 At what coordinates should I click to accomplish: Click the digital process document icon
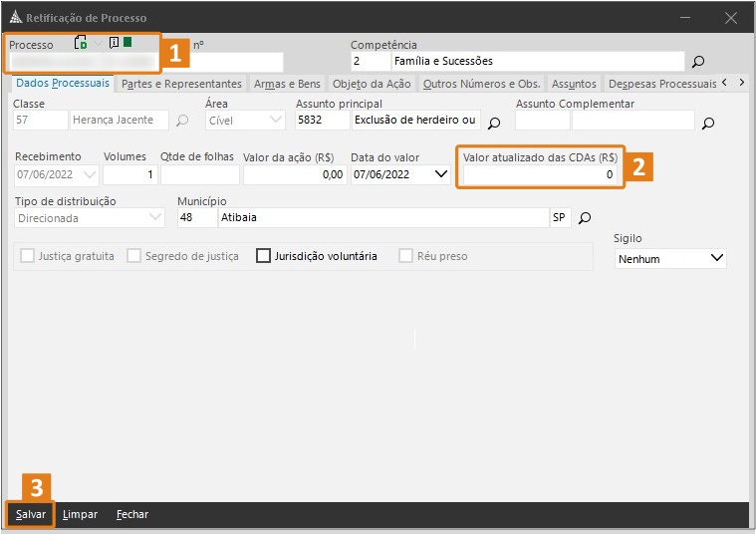[x=82, y=43]
